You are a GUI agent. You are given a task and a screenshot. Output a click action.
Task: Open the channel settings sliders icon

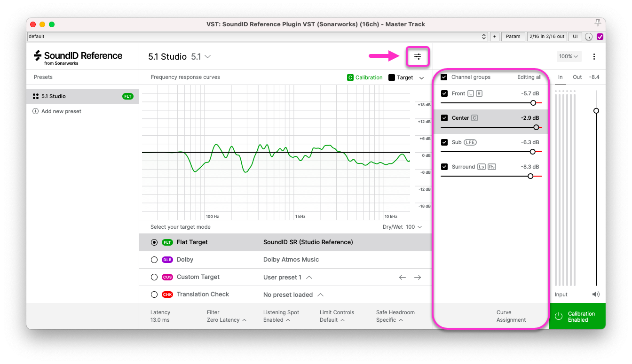coord(418,57)
